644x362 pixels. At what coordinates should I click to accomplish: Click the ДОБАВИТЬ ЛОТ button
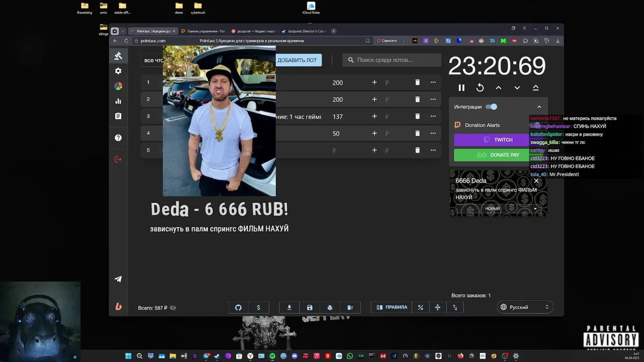[297, 60]
